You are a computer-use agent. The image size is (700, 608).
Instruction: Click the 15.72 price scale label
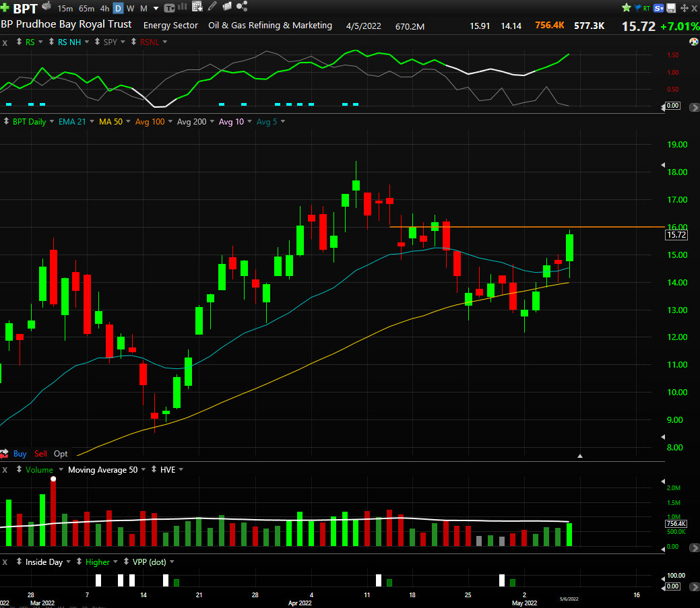coord(676,235)
